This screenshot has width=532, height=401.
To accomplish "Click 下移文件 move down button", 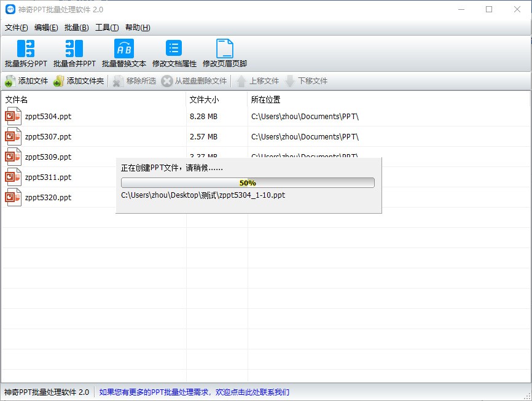I will [306, 81].
